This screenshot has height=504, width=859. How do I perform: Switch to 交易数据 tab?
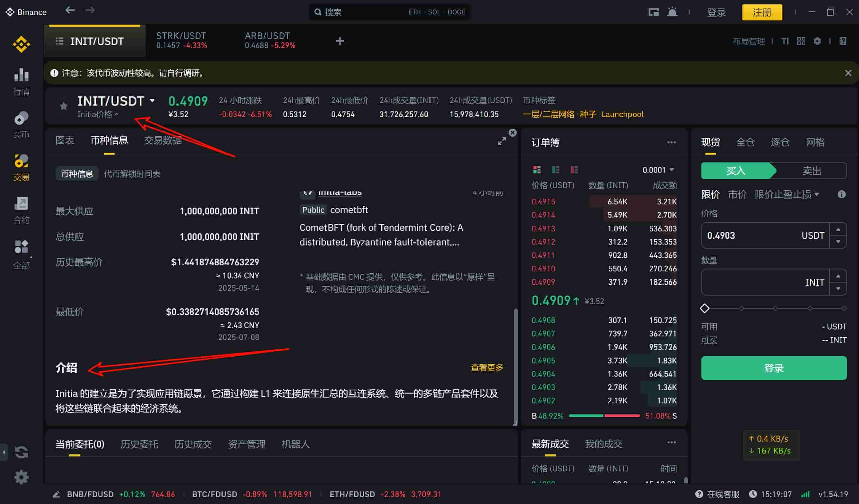pyautogui.click(x=163, y=140)
